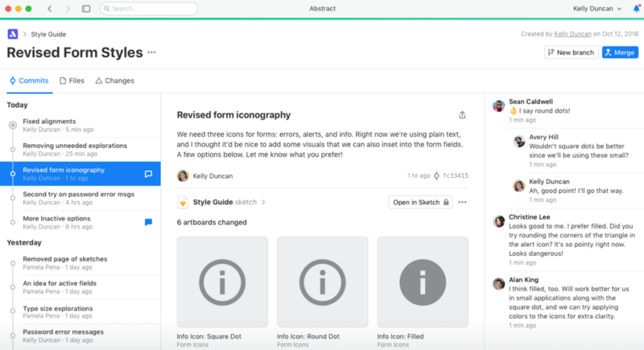Image resolution: width=644 pixels, height=350 pixels.
Task: Open comment icon on More Inactive options commit
Action: tap(148, 222)
